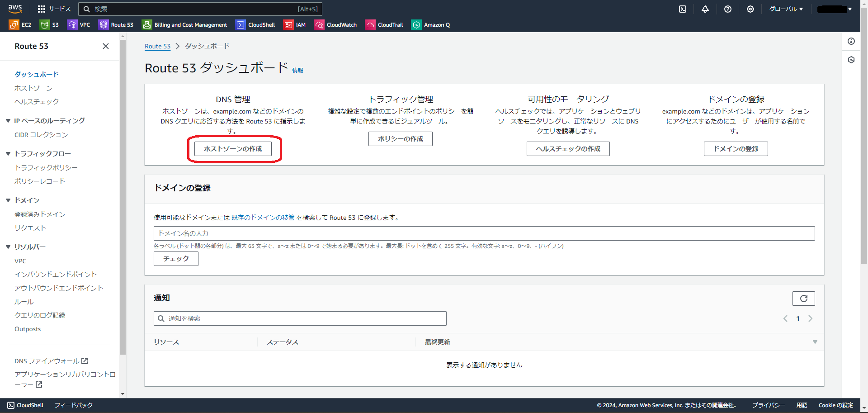Viewport: 868px width, 413px height.
Task: Open the AWS home logo
Action: pos(15,9)
